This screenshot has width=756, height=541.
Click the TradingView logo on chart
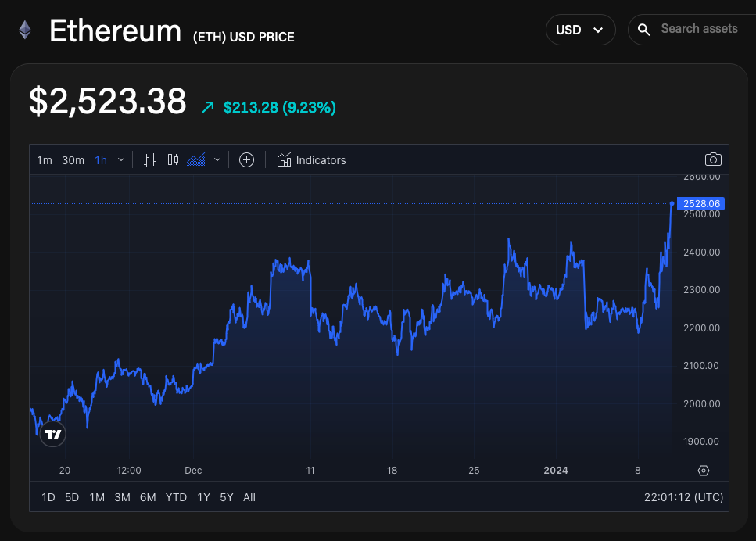tap(52, 434)
